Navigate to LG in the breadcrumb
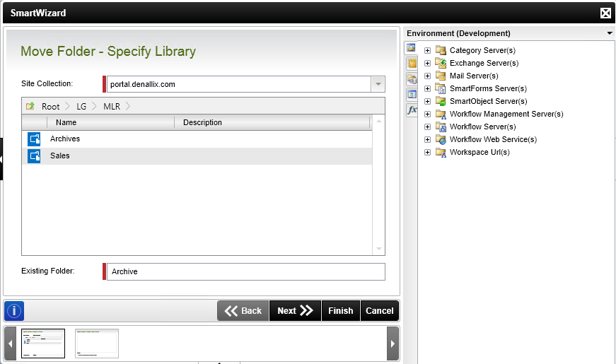Image resolution: width=616 pixels, height=364 pixels. (81, 107)
